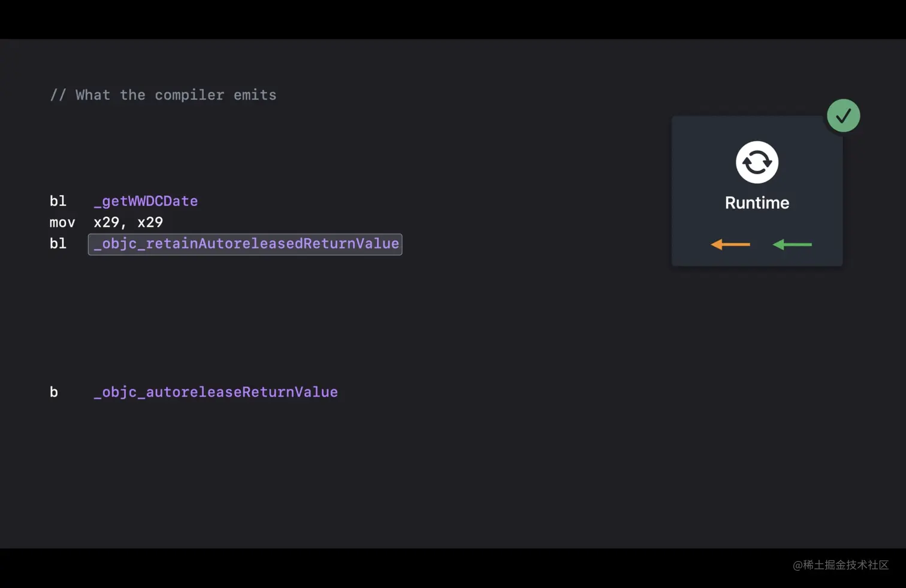Select the green left-pointing arrow
This screenshot has width=906, height=588.
pos(792,244)
